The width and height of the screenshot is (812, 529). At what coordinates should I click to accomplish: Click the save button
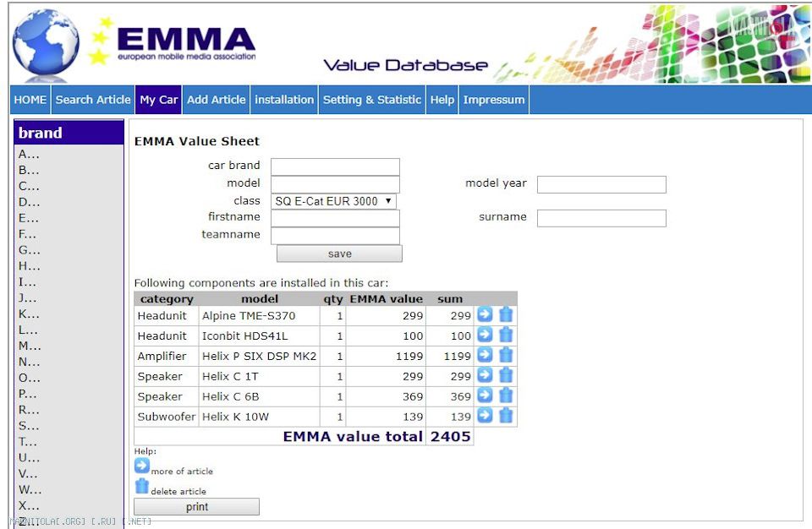[339, 254]
